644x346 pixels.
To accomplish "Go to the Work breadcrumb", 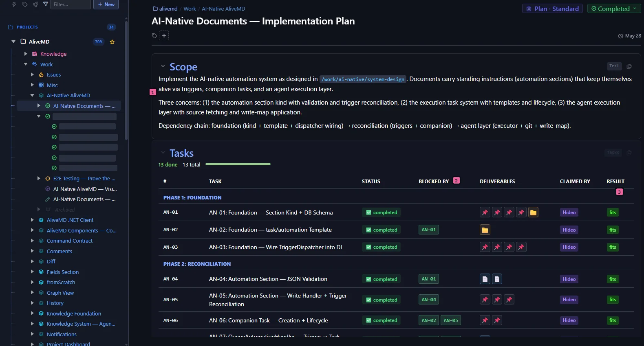I will pyautogui.click(x=190, y=9).
